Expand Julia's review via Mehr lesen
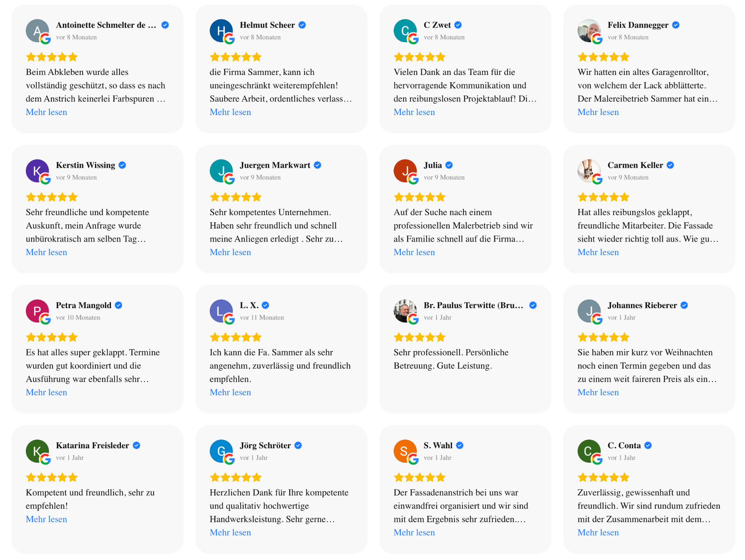This screenshot has width=745, height=560. (414, 252)
